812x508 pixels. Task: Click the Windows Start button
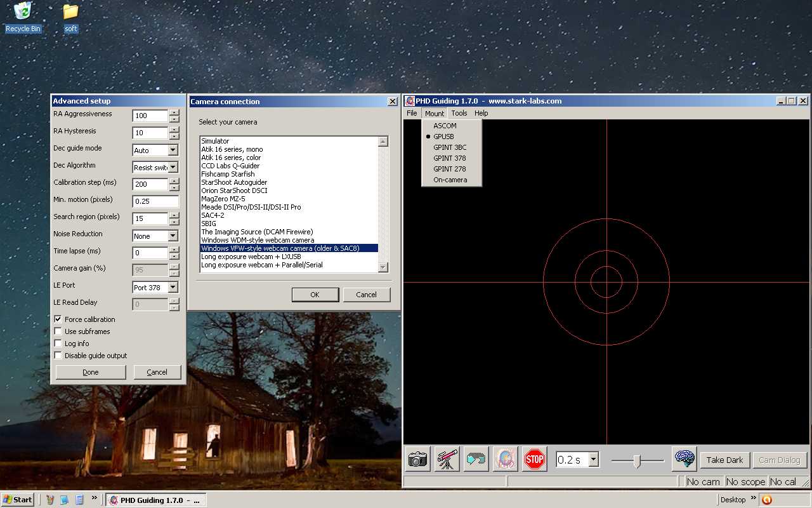[x=18, y=500]
